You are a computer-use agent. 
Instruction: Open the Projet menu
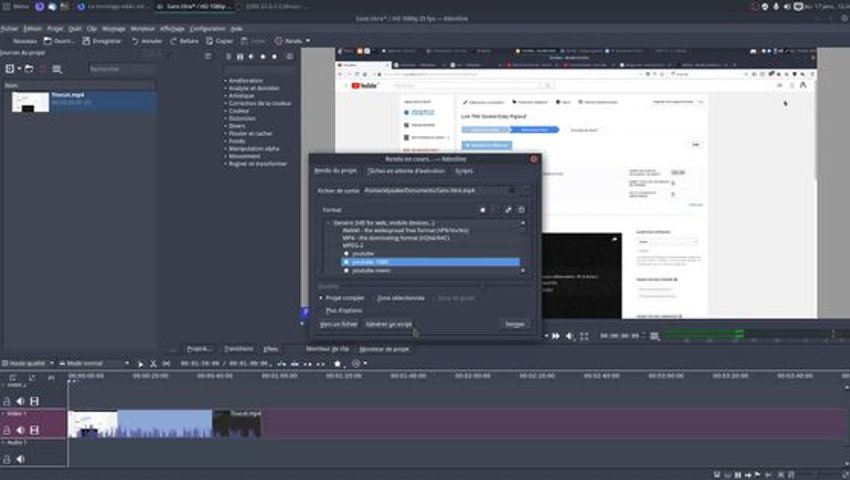pos(55,29)
